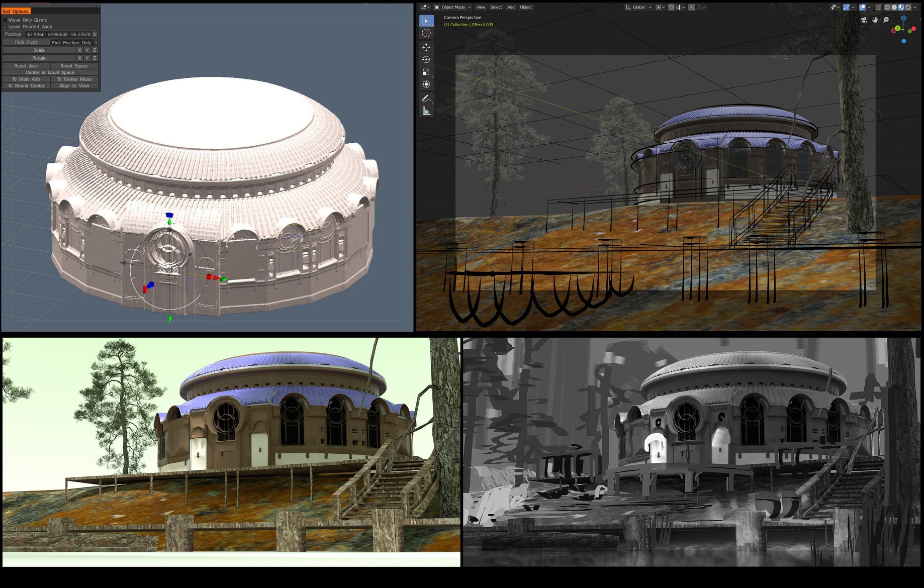Screen dimensions: 924x588
Task: Click Center in Local Space button
Action: click(50, 72)
